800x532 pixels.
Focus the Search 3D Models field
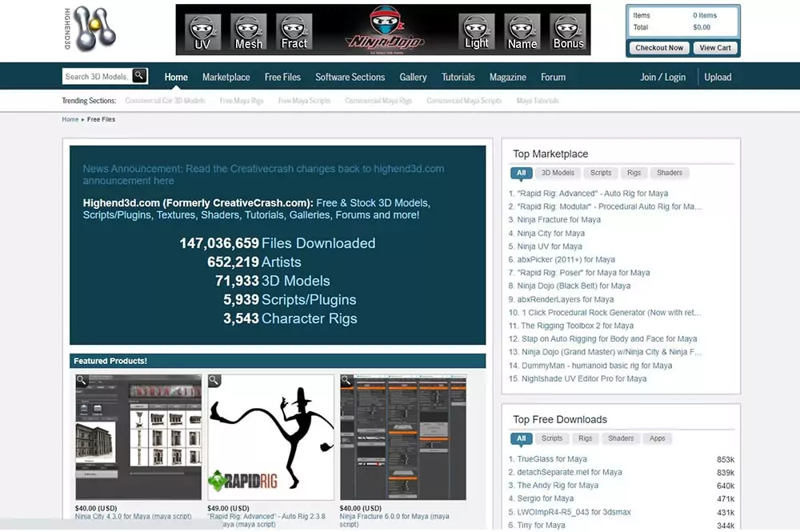click(x=97, y=77)
